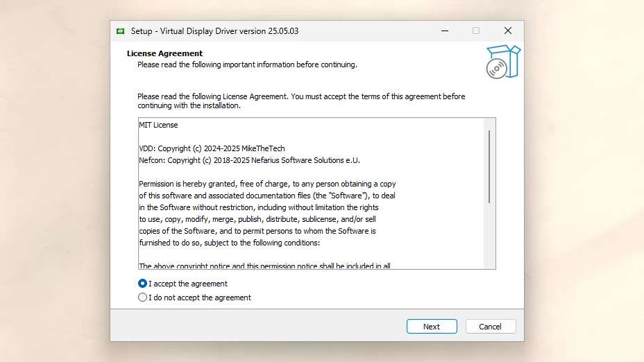Select 'I accept the agreement' radio button
Screen dimensions: 644x362
tap(143, 284)
